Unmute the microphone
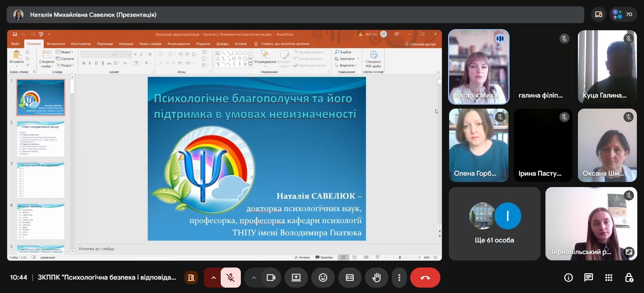Screen dimensions: 644x293 tap(230, 278)
